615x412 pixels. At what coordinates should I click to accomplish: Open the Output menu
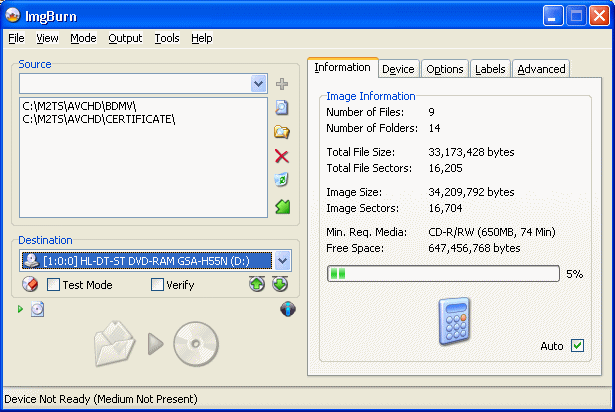pyautogui.click(x=125, y=38)
